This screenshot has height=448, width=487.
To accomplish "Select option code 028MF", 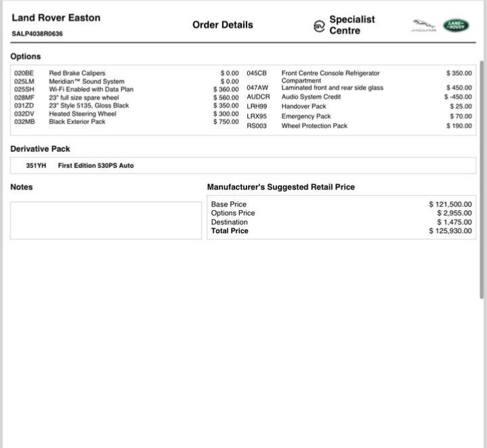I will tap(24, 98).
